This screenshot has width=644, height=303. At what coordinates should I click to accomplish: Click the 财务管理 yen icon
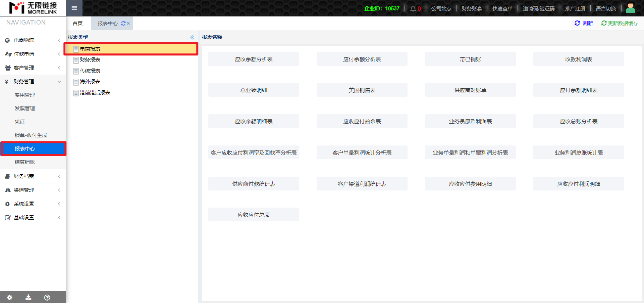[x=7, y=82]
